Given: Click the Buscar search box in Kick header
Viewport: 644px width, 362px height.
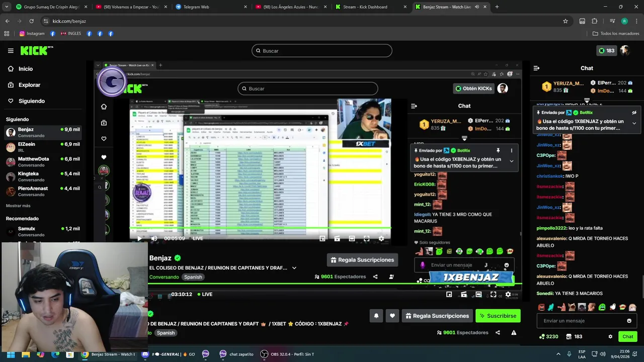Looking at the screenshot, I should click(x=321, y=51).
